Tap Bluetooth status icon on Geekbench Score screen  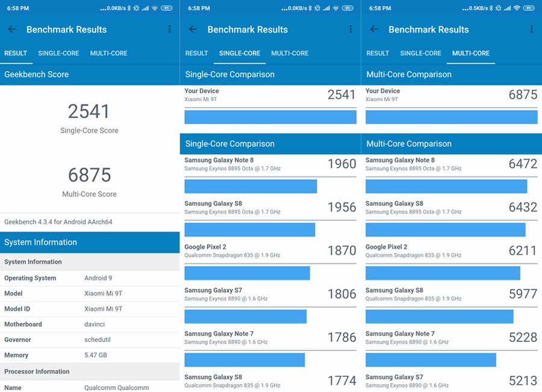tap(129, 8)
